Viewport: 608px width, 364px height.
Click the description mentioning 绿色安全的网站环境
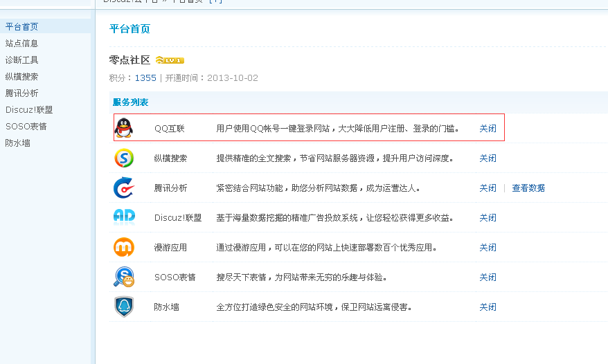pyautogui.click(x=314, y=307)
